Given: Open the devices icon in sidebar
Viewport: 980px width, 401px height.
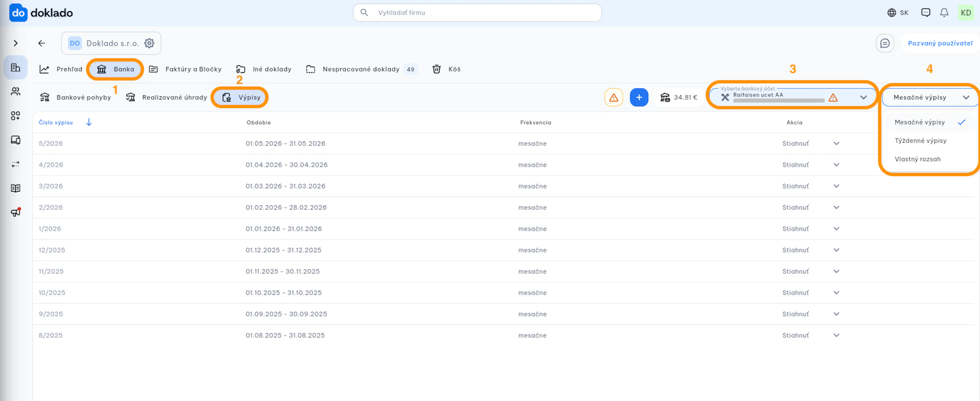Looking at the screenshot, I should point(16,140).
